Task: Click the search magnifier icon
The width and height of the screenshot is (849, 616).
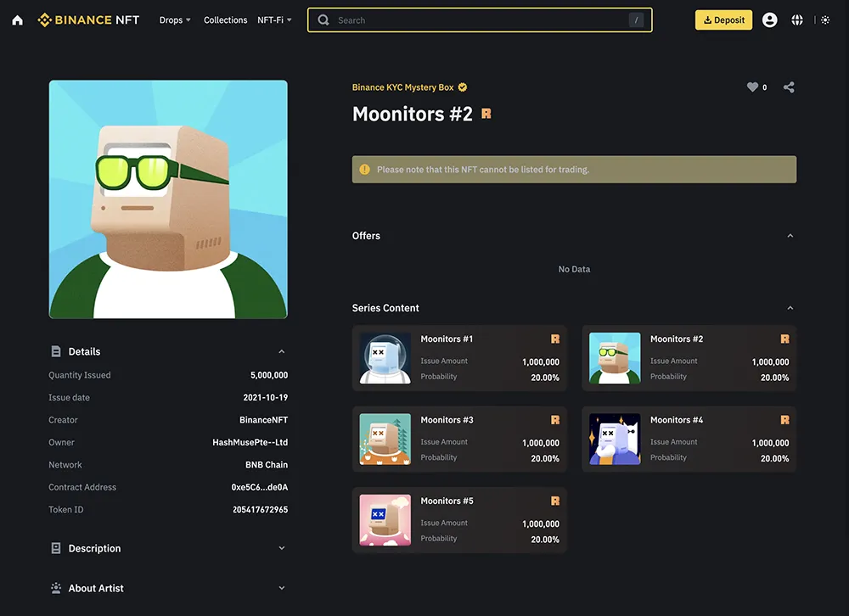Action: [323, 20]
